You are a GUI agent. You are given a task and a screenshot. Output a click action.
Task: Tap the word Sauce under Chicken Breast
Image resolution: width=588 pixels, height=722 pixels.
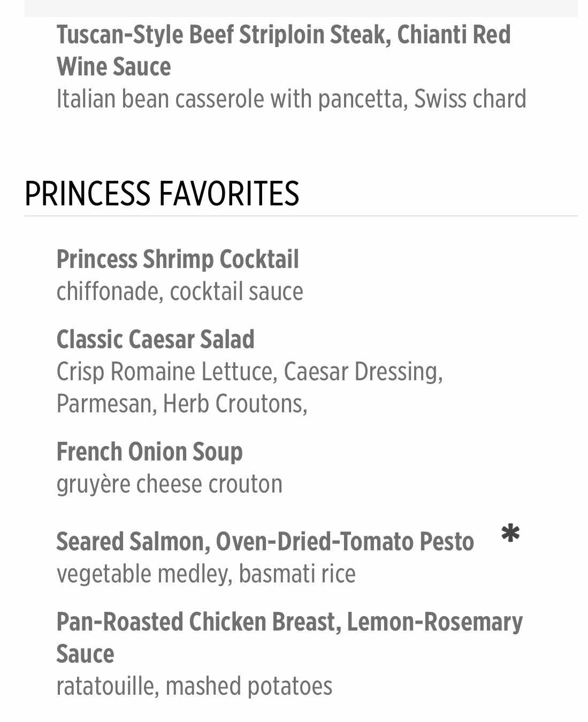coord(86,654)
